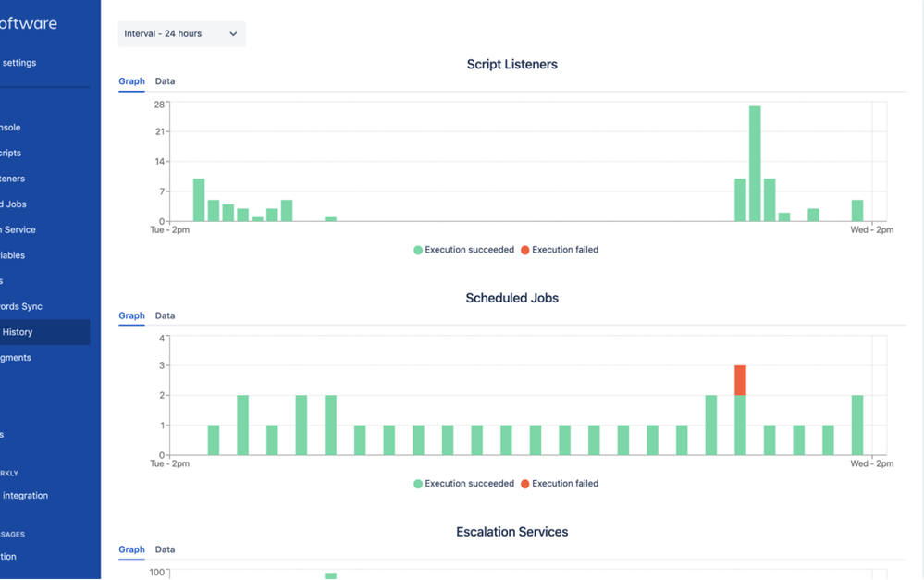Open the integration item in the sidebar
The width and height of the screenshot is (924, 580).
point(25,496)
